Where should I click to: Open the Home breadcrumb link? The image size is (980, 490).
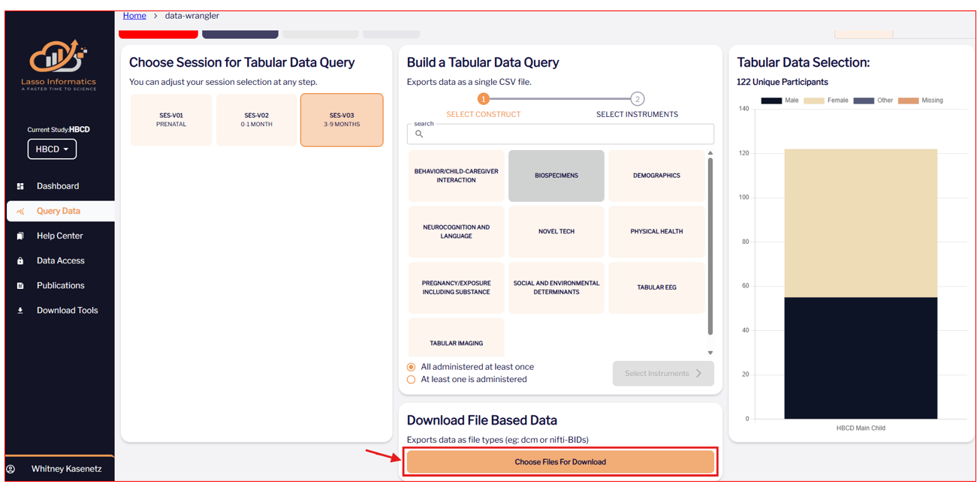[134, 16]
